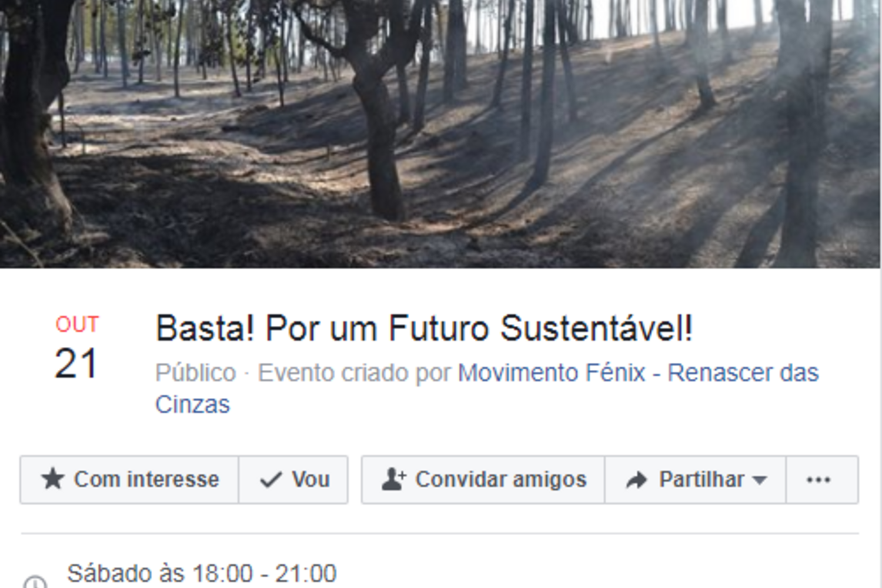The width and height of the screenshot is (882, 588).
Task: Click the Sábado às 18:00 - 21:00 time text
Action: pyautogui.click(x=202, y=573)
